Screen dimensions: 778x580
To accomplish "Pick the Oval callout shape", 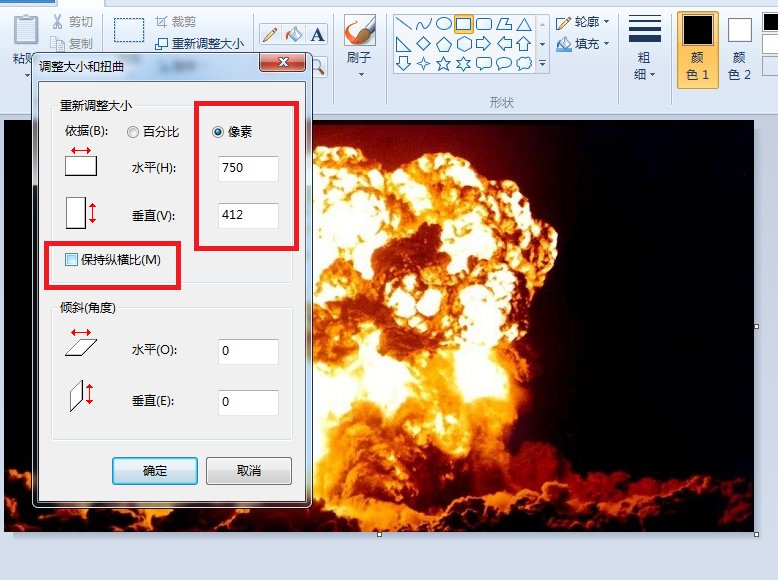I will 504,64.
